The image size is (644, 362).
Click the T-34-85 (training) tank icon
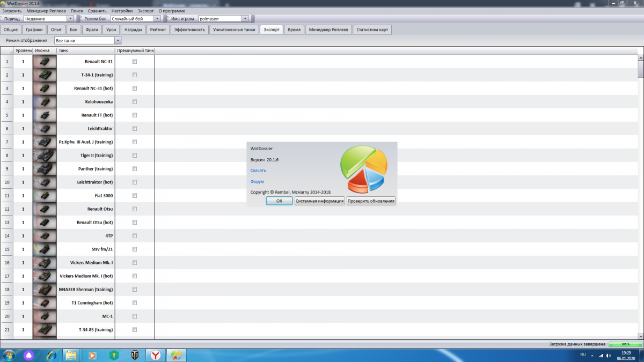45,330
